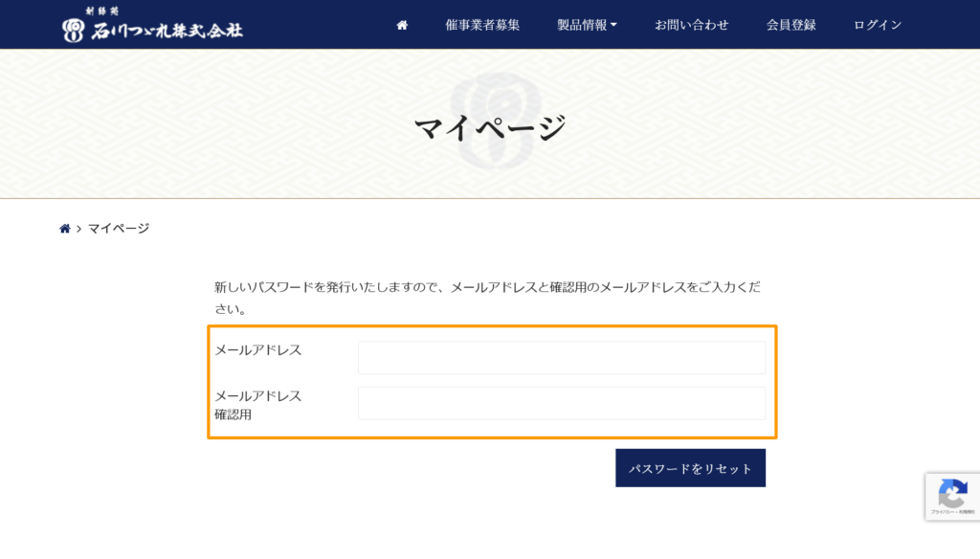Open the 催事業者募集 menu item
The image size is (980, 559).
click(x=482, y=25)
